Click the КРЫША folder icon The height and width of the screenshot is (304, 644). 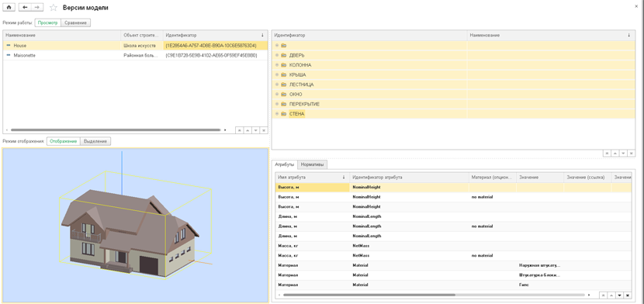pos(284,74)
